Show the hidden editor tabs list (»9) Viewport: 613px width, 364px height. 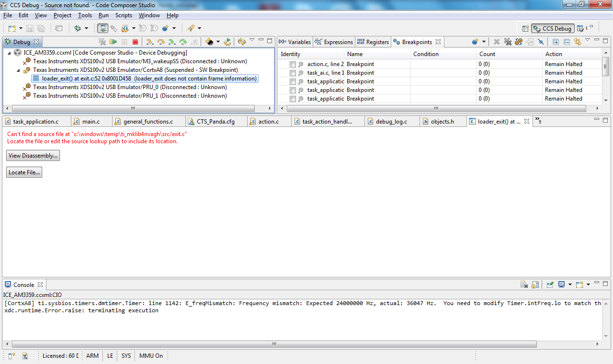(538, 121)
